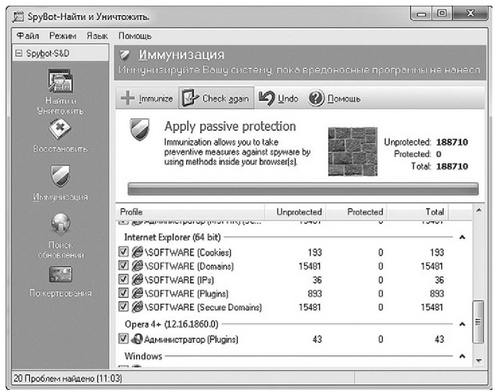Click the Total summary value 188710

click(x=452, y=166)
